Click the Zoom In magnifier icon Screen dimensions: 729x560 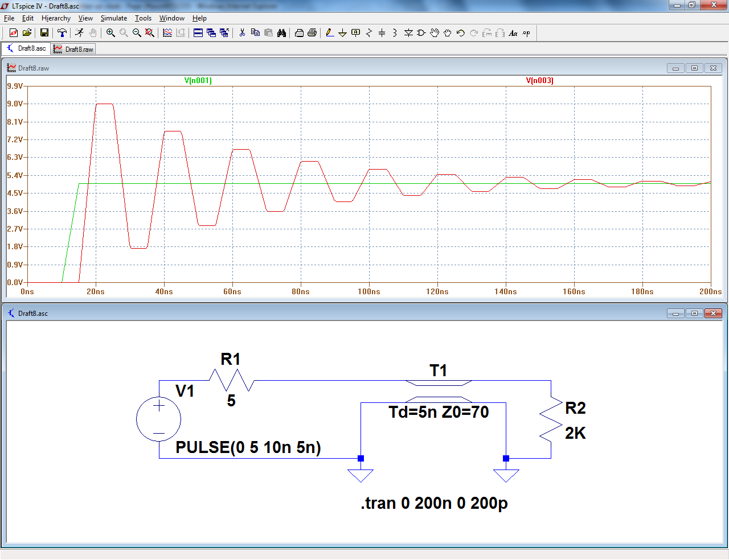110,33
